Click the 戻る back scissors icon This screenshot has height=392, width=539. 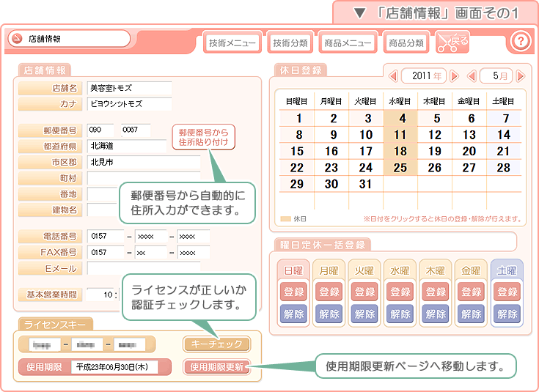(x=452, y=42)
